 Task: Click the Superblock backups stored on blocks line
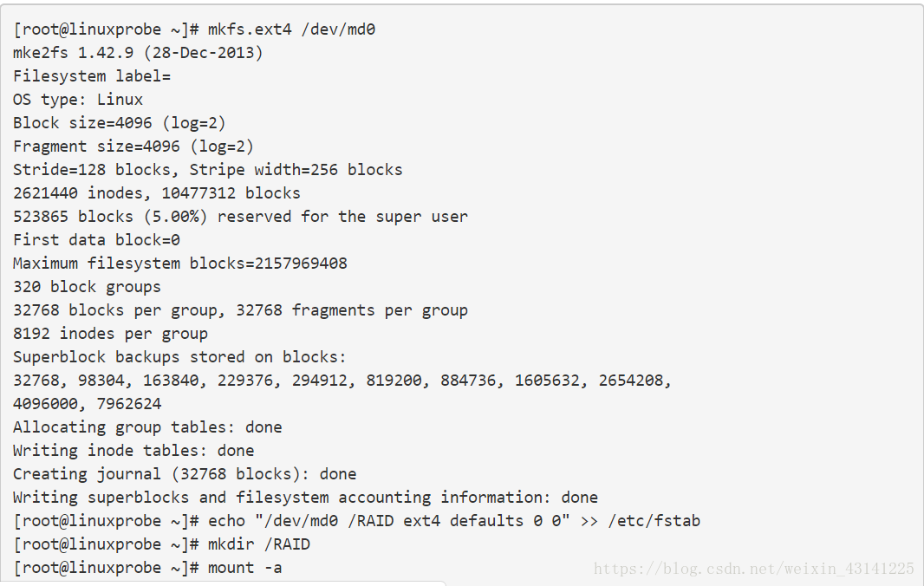point(179,357)
